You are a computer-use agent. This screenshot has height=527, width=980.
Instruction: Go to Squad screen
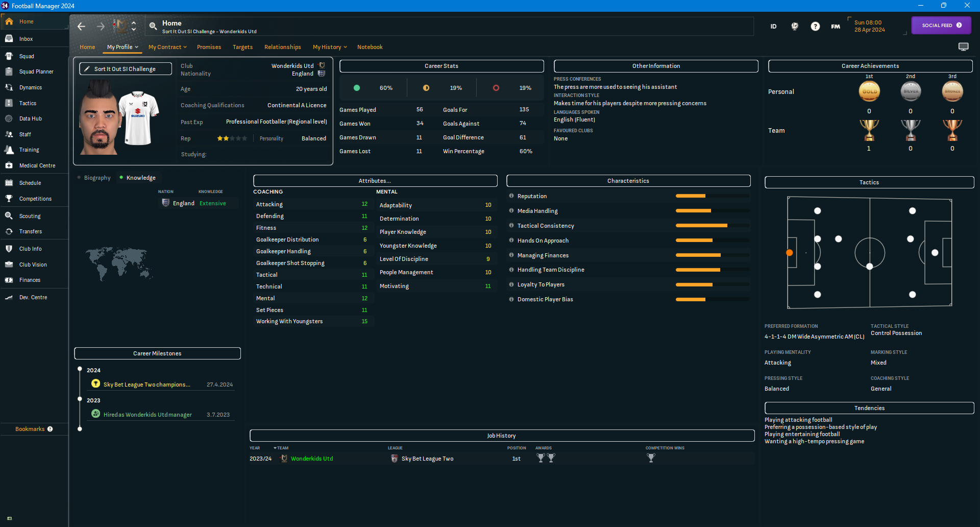click(x=34, y=56)
